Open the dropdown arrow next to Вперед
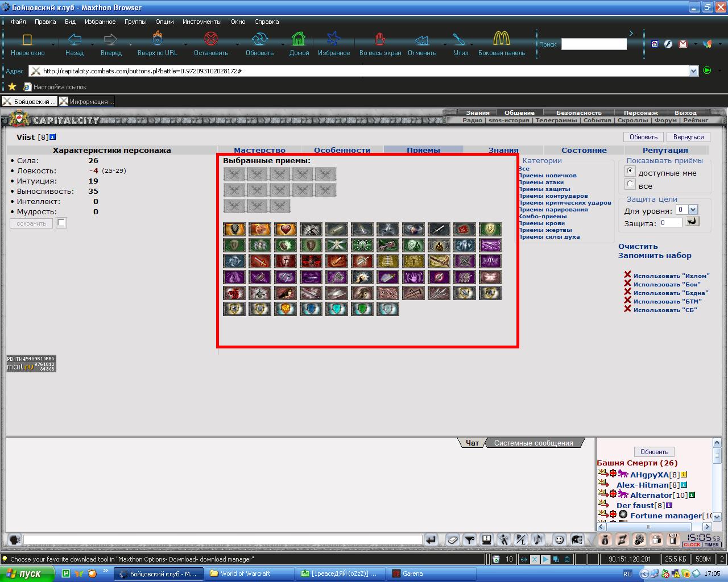 [x=130, y=44]
